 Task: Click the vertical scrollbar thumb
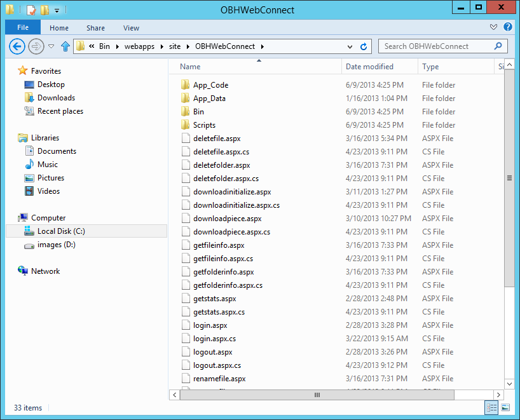point(509,179)
